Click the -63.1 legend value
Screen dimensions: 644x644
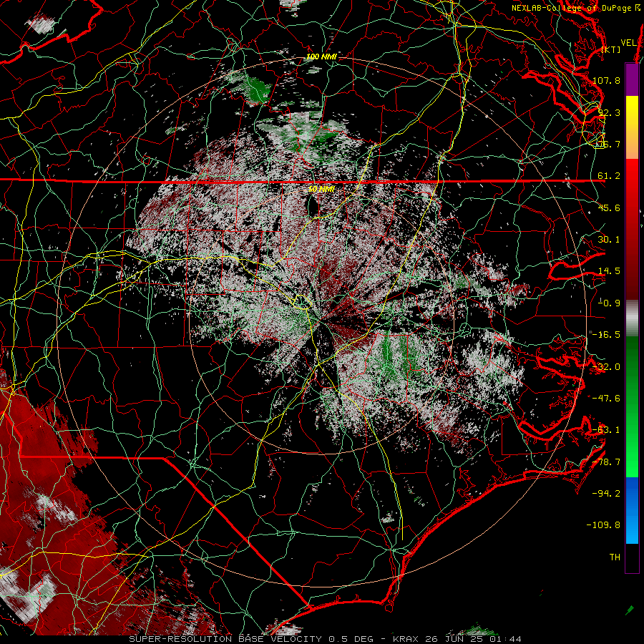tap(606, 429)
